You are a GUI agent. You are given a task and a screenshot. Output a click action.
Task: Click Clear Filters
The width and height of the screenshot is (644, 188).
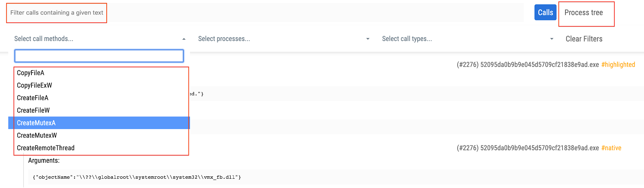[x=584, y=39]
